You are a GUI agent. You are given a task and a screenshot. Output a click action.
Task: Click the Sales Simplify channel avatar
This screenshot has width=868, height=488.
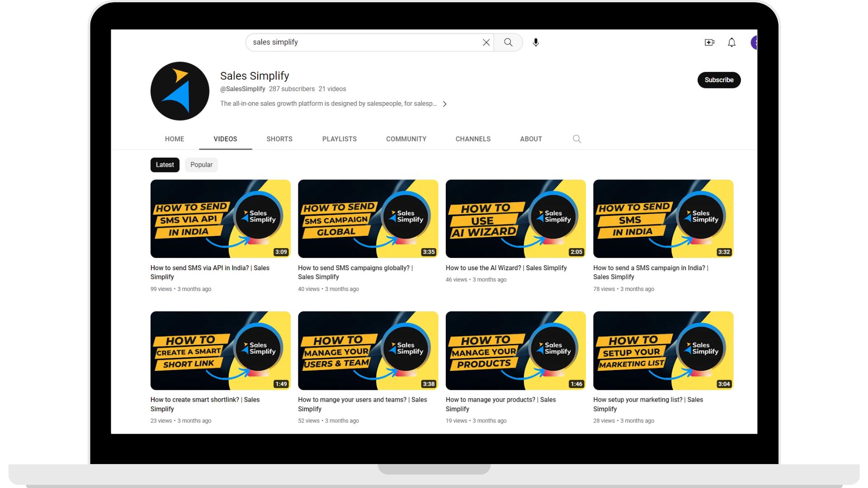coord(180,91)
